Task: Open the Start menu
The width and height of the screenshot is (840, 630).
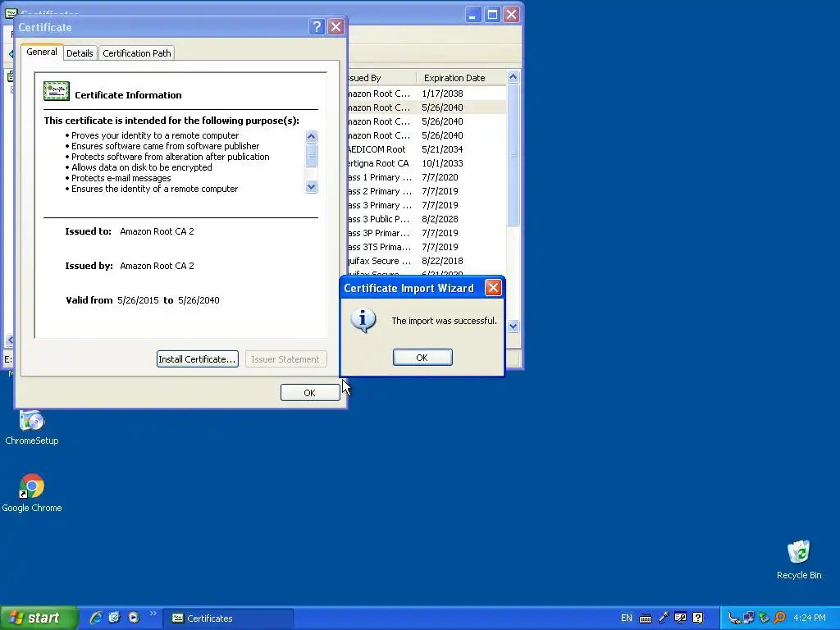Action: tap(39, 619)
